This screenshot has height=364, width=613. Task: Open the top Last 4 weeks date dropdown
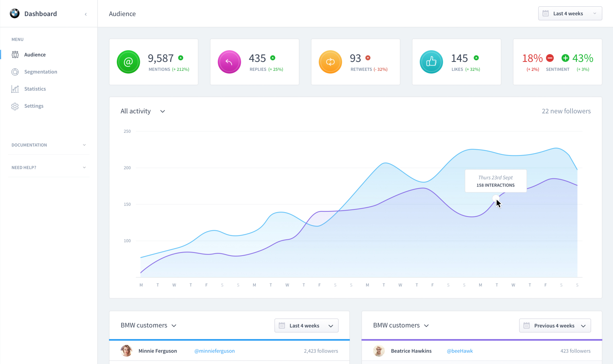pyautogui.click(x=570, y=14)
